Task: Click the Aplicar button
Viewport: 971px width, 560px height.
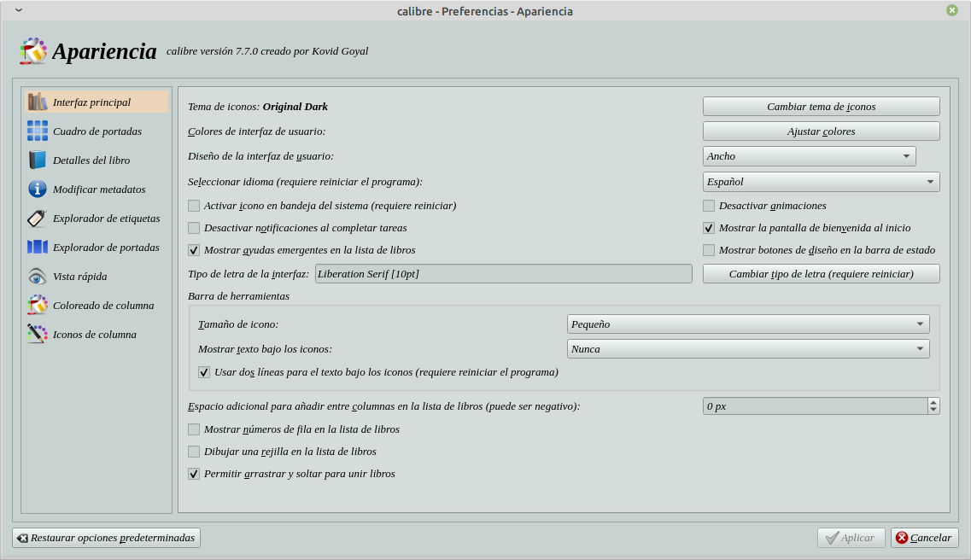Action: point(851,538)
